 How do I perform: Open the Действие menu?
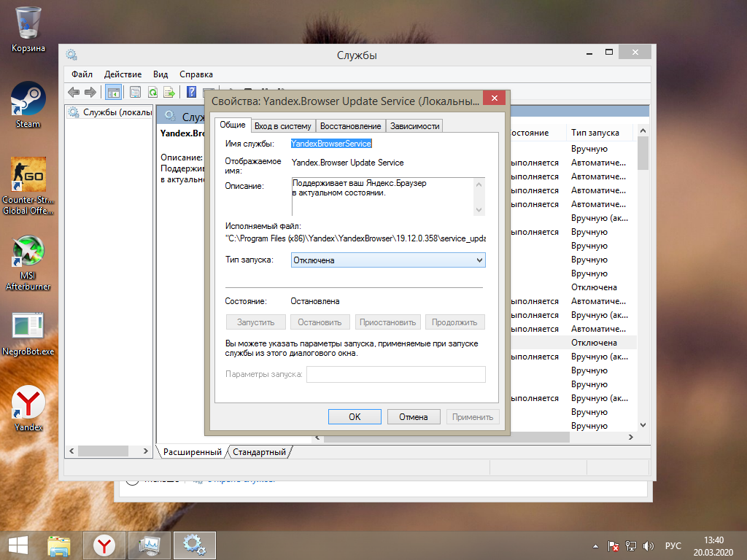[123, 74]
